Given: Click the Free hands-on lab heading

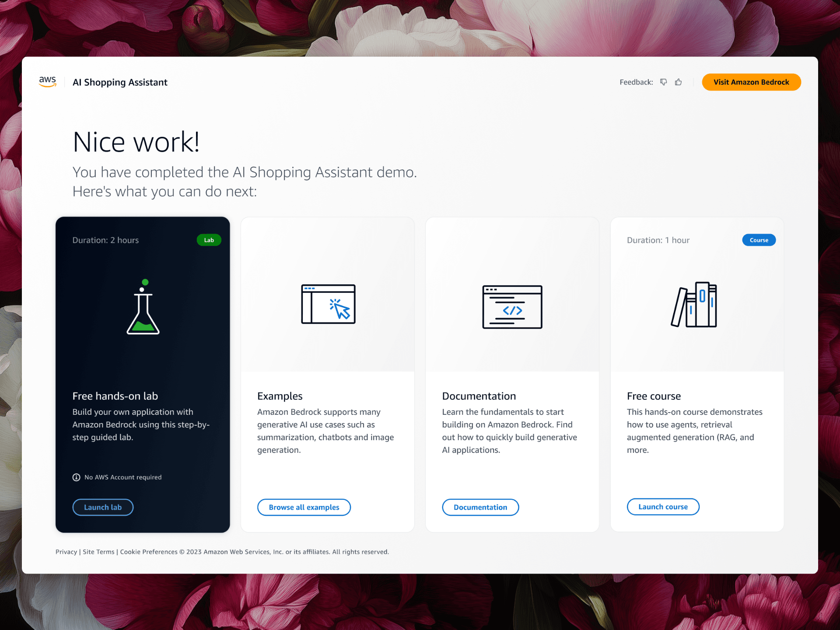Looking at the screenshot, I should click(x=115, y=396).
